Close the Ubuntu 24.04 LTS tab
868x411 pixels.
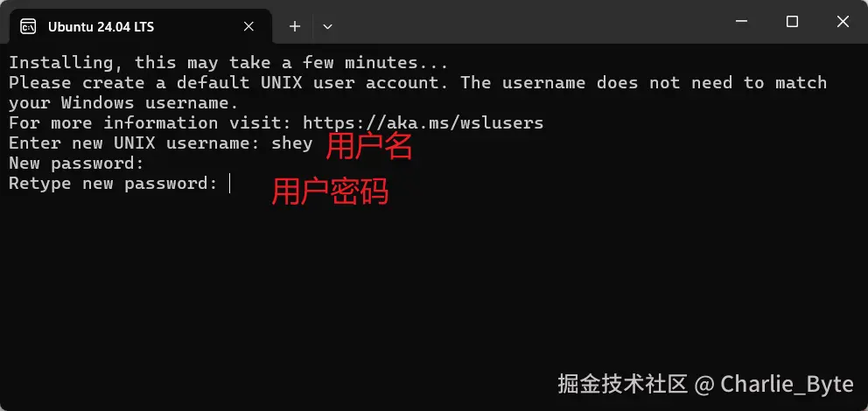click(248, 26)
